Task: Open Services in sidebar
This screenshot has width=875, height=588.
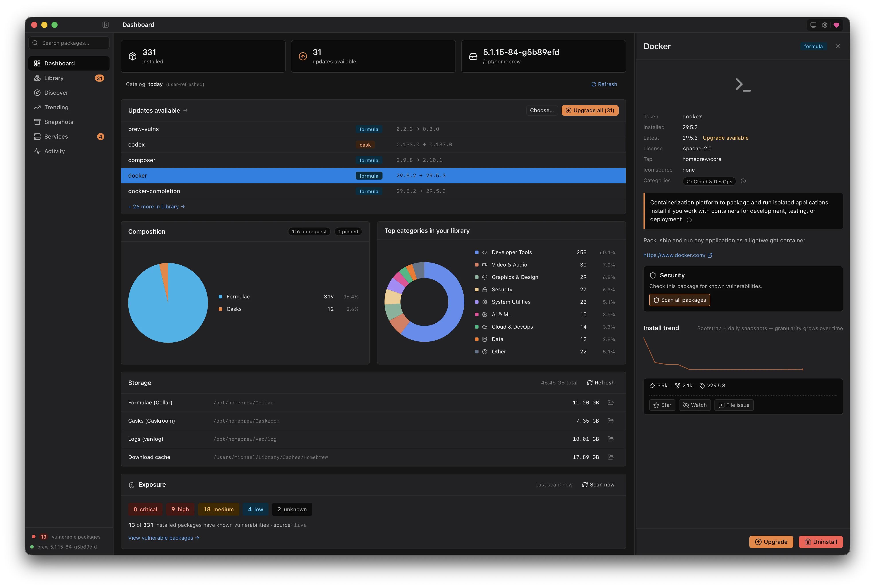Action: click(69, 137)
